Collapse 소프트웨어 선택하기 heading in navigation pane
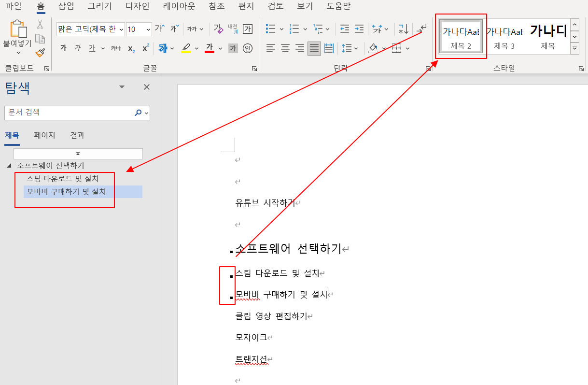The height and width of the screenshot is (385, 588). tap(9, 166)
